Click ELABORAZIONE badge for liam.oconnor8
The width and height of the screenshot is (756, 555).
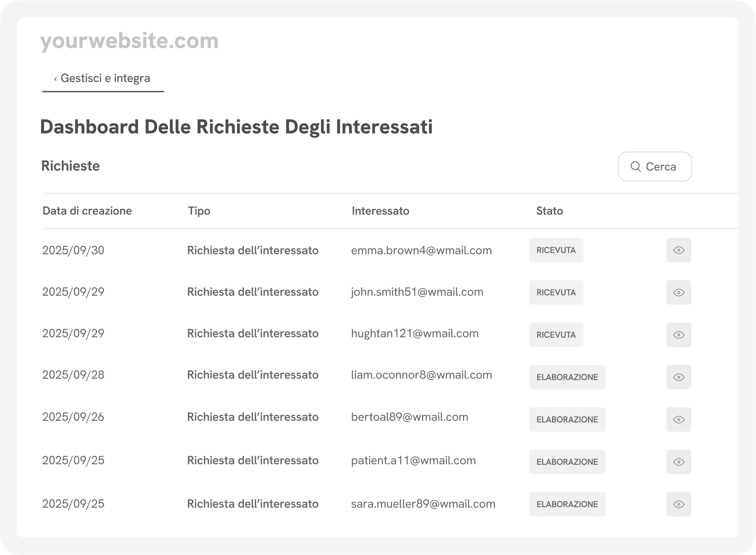(x=567, y=377)
